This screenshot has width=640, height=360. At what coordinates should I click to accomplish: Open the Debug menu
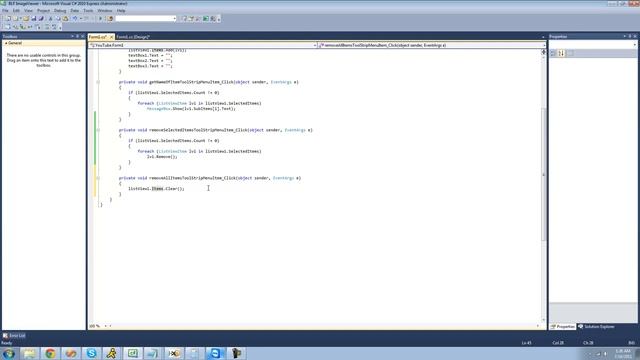[60, 11]
